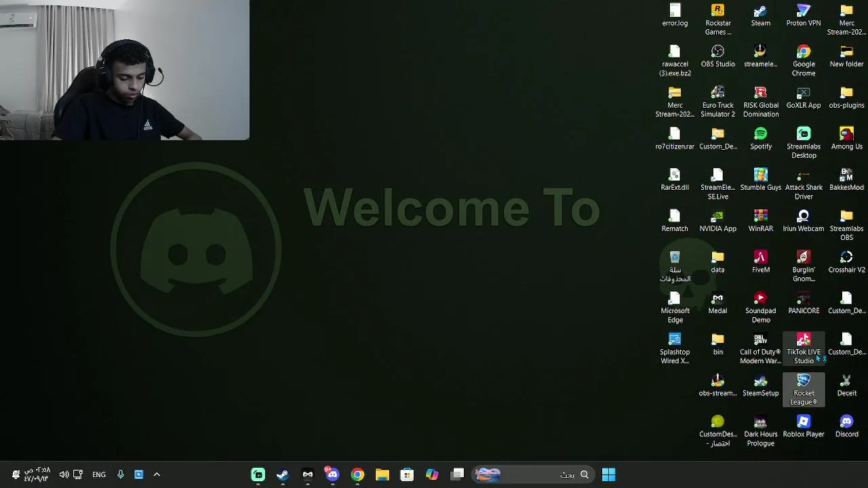Select Call of Duty Modern Warfare icon
Screen dimensions: 868x488
click(x=761, y=348)
